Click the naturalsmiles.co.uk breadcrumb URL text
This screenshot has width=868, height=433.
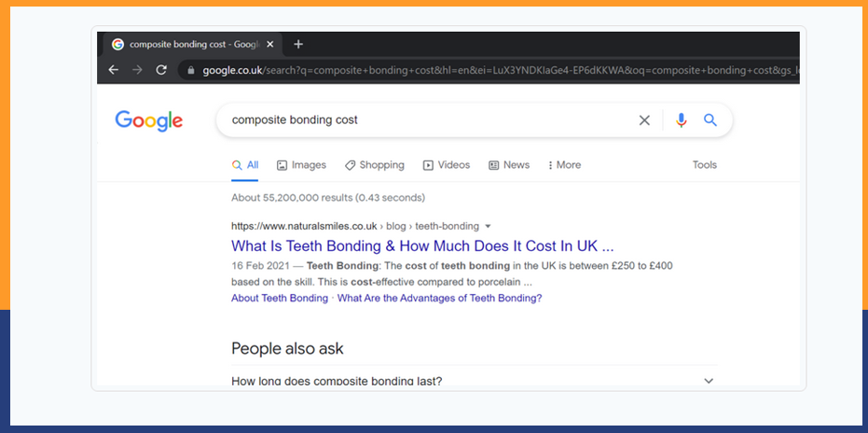[355, 226]
